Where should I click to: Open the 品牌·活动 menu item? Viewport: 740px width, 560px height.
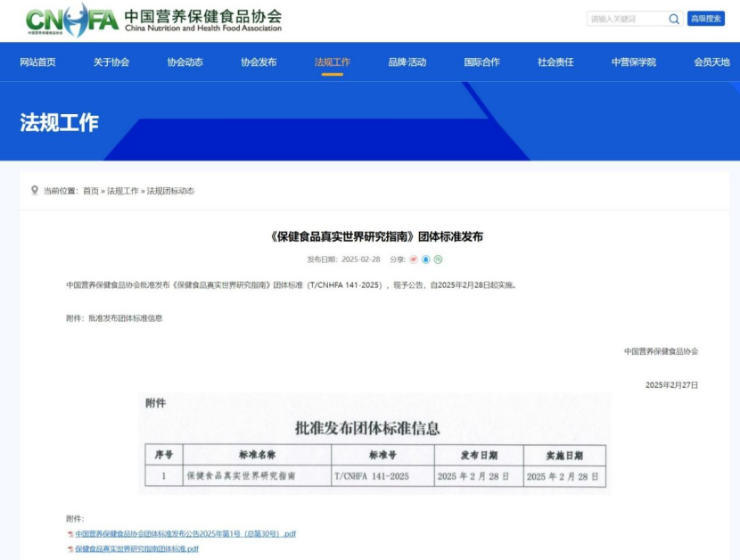tap(406, 62)
